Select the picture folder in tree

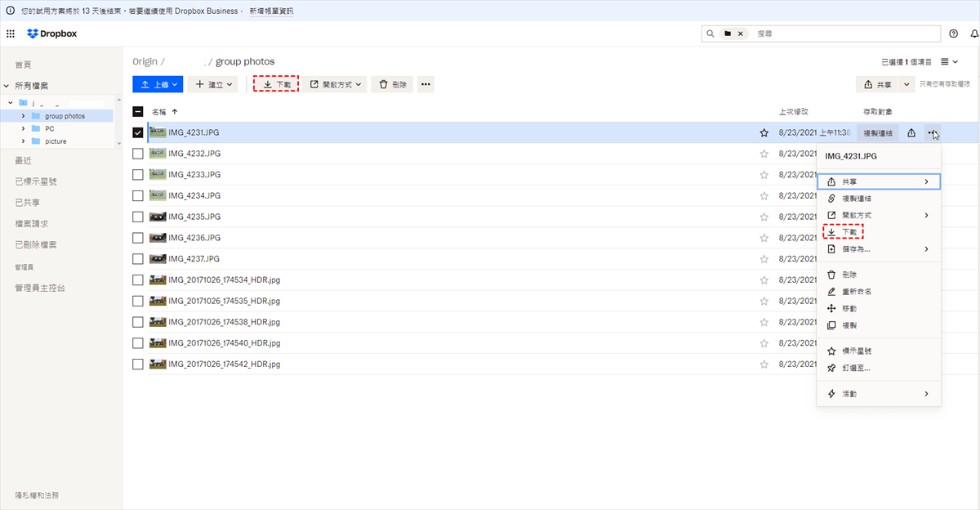pos(56,141)
